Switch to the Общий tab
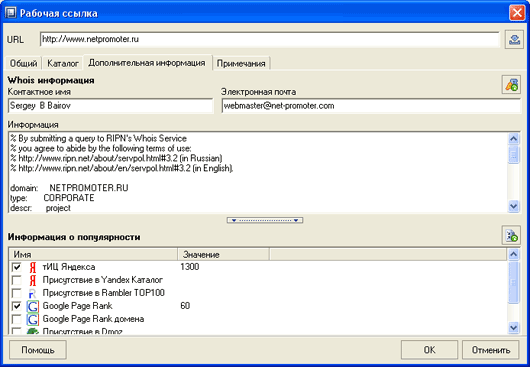The width and height of the screenshot is (530, 367). click(x=23, y=63)
